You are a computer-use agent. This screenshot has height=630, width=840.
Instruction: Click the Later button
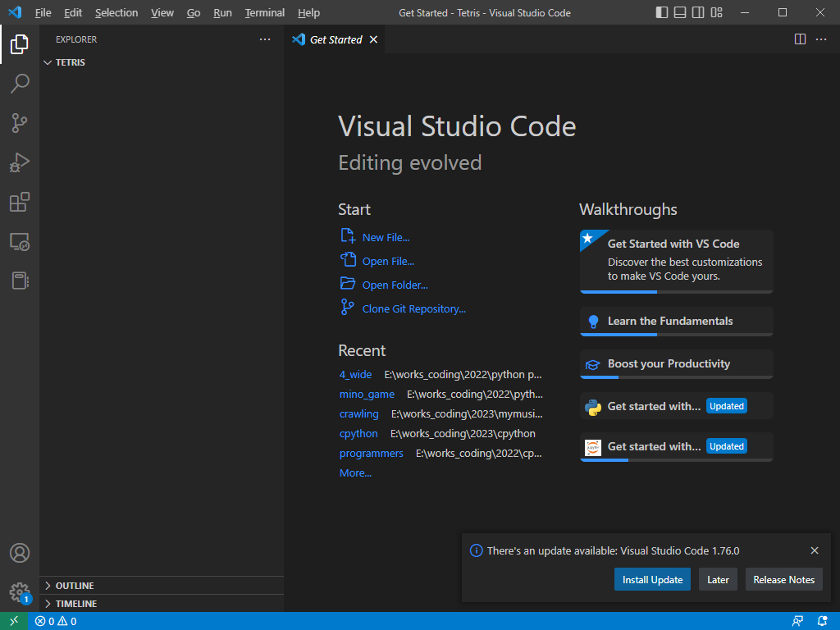pyautogui.click(x=718, y=580)
